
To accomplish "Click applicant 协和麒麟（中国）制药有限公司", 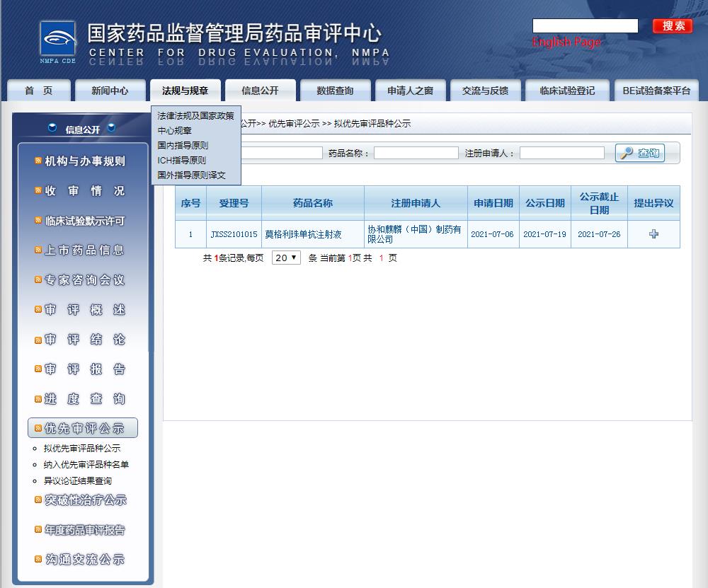I will (x=414, y=234).
